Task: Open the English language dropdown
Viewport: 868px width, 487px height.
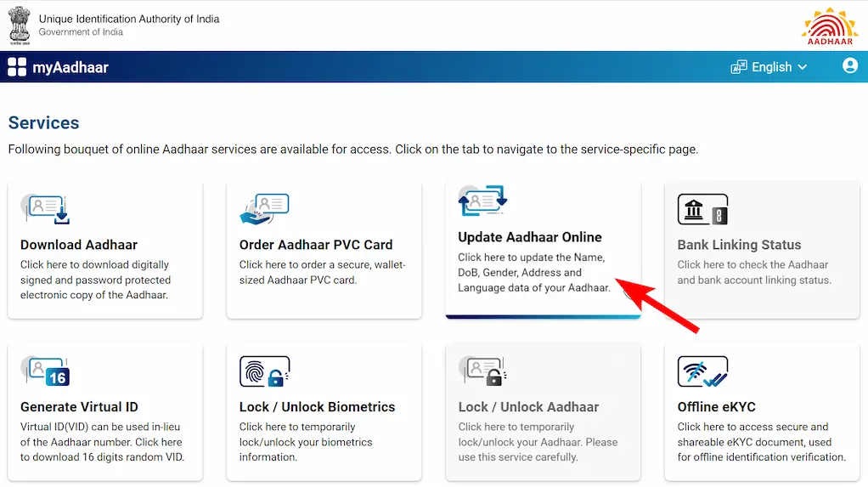Action: point(769,67)
